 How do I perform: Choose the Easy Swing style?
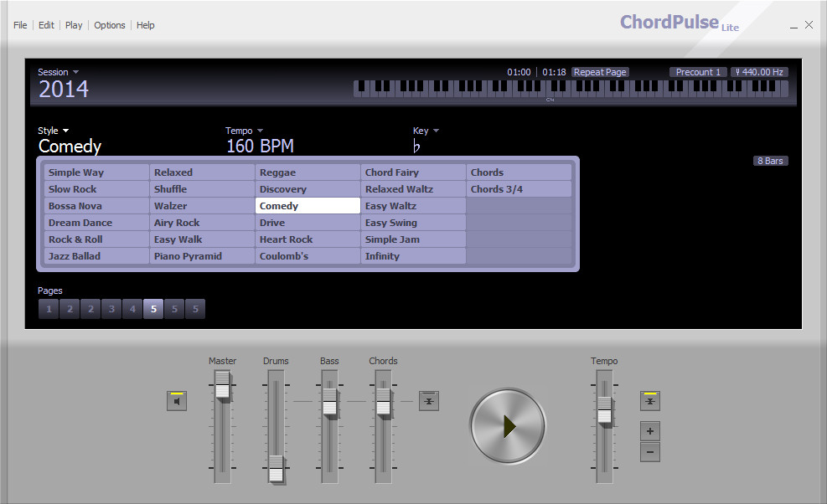(x=414, y=223)
